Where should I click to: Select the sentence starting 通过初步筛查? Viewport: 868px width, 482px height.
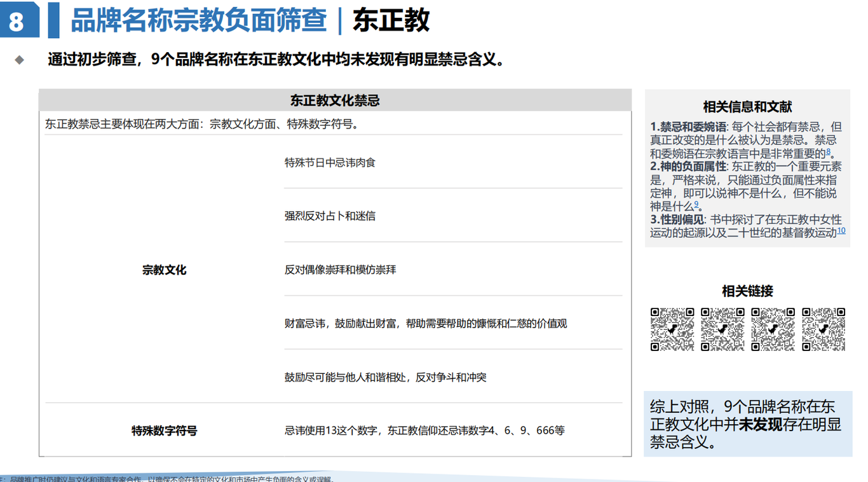click(276, 60)
